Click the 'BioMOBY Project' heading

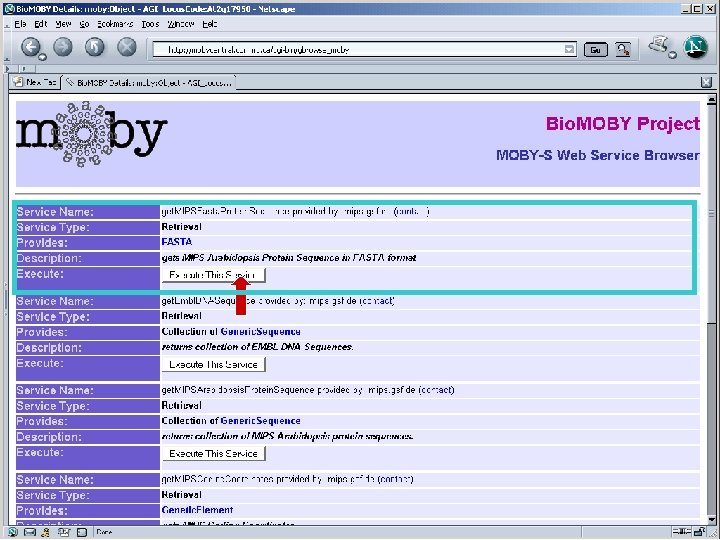pyautogui.click(x=623, y=124)
